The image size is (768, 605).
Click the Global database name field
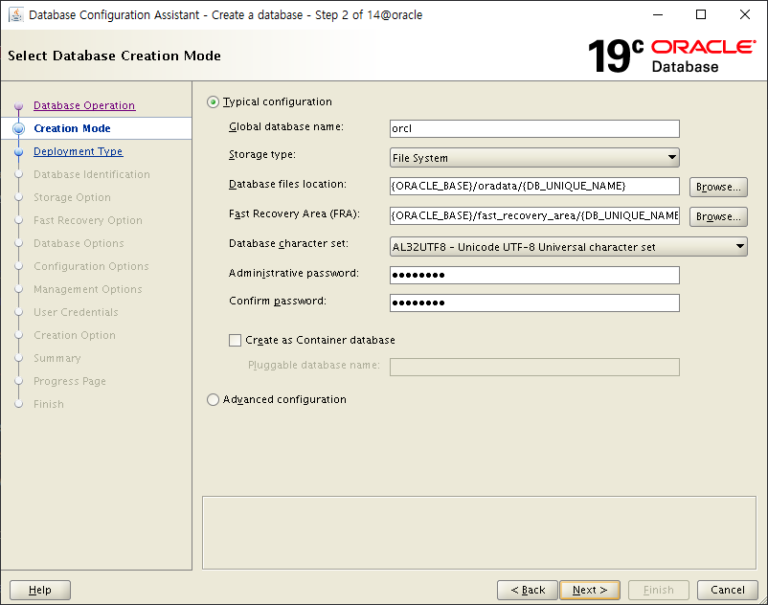534,129
